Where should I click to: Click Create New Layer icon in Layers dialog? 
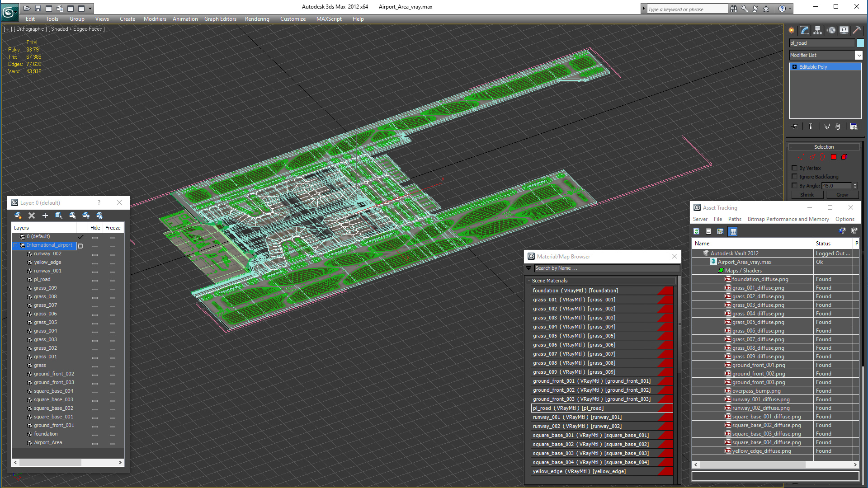click(18, 216)
